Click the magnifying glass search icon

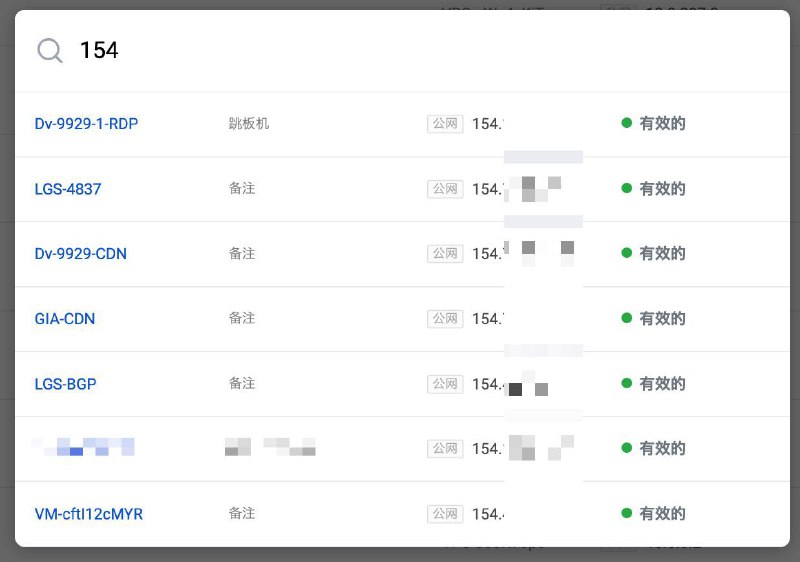(x=49, y=50)
